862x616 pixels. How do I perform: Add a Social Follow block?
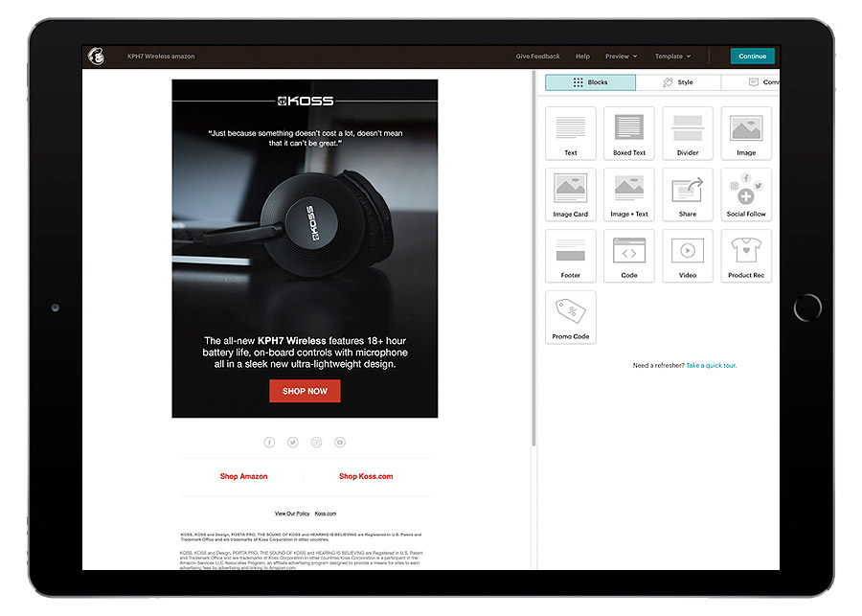pos(746,194)
